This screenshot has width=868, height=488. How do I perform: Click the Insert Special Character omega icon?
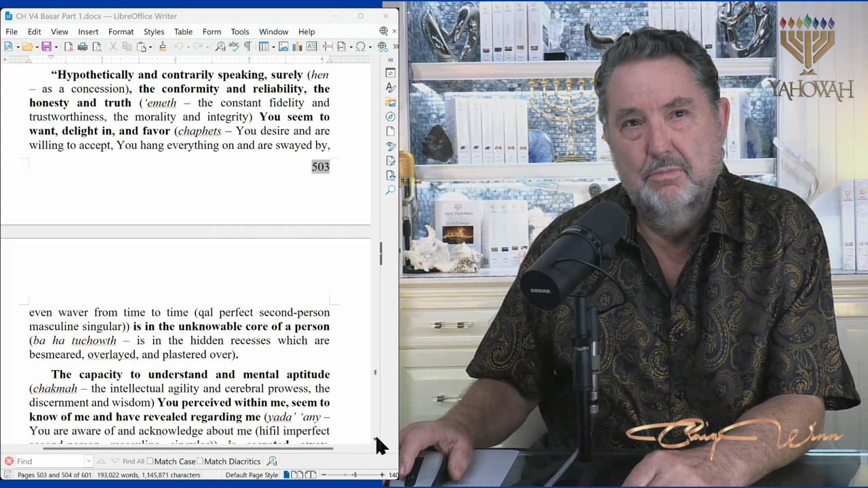click(361, 47)
